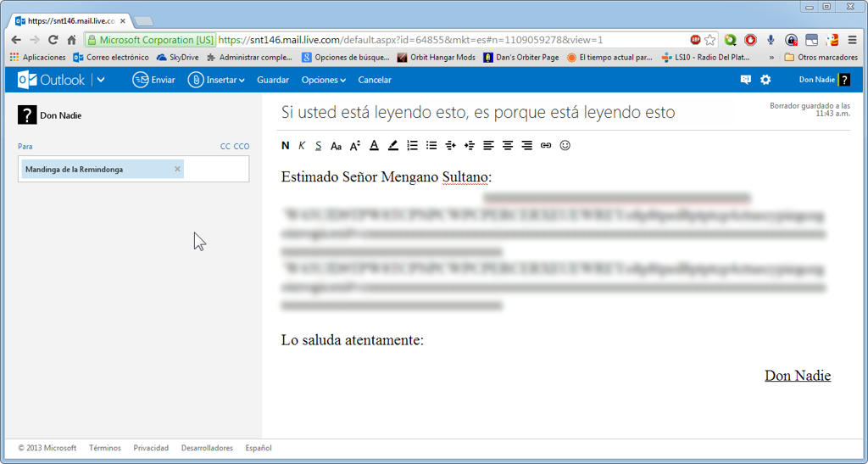Image resolution: width=868 pixels, height=464 pixels.
Task: Decrease paragraph indent
Action: [451, 146]
